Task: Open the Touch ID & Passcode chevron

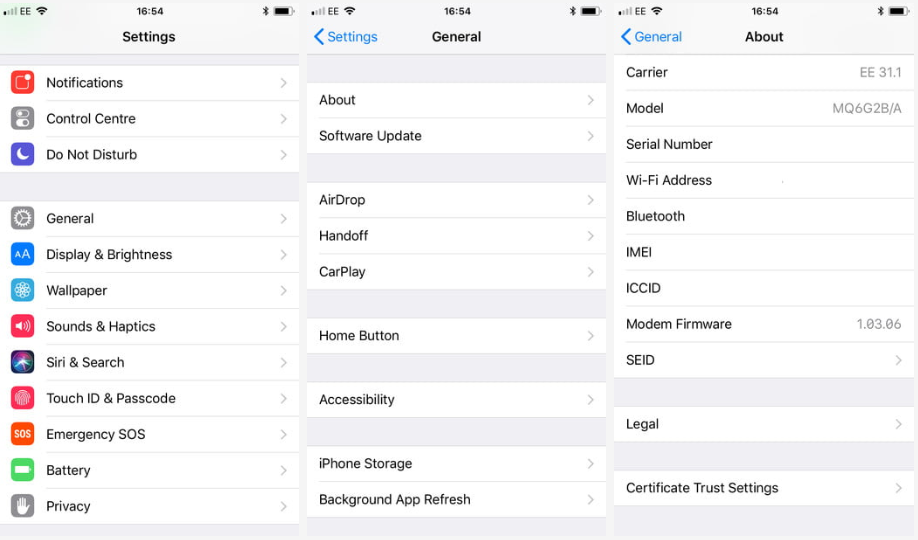Action: [283, 398]
